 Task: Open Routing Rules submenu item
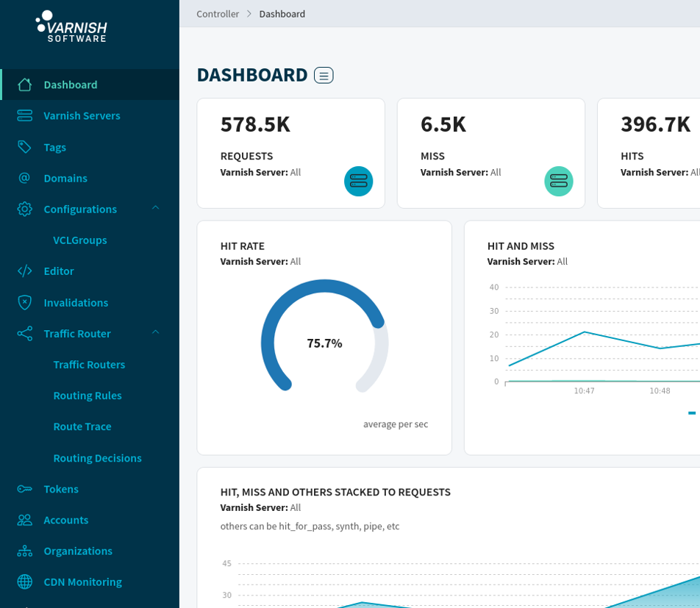(87, 396)
